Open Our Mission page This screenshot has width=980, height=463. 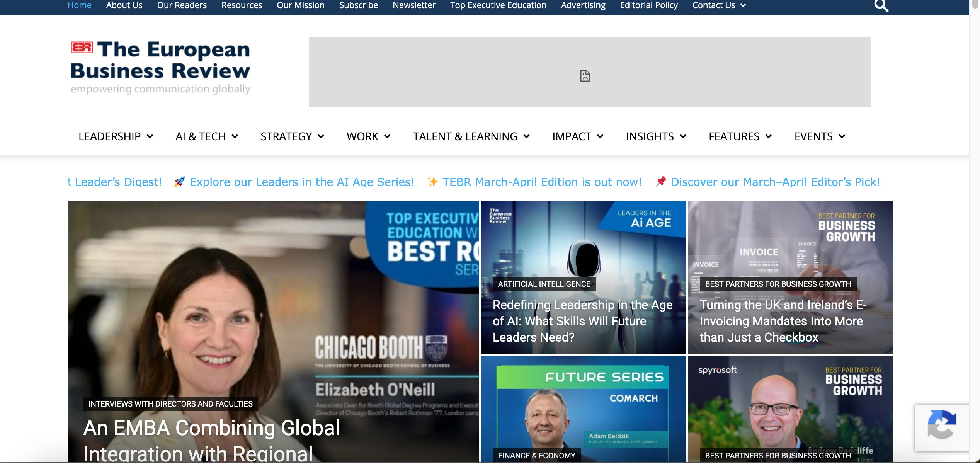pyautogui.click(x=301, y=5)
